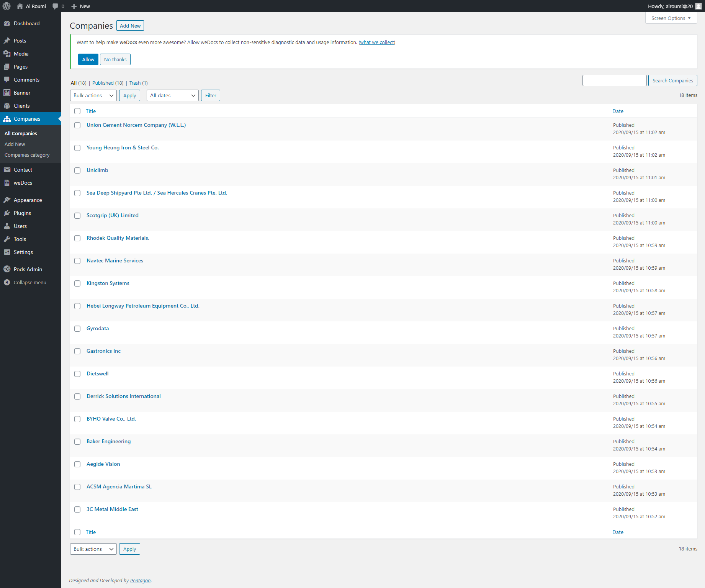Viewport: 705px width, 588px height.
Task: Click the Posts pin icon
Action: [7, 41]
